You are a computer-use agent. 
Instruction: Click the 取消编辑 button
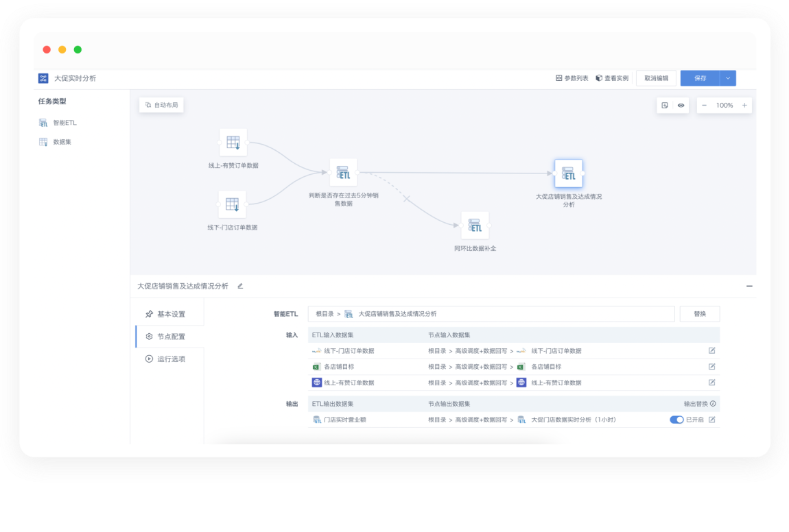pos(656,78)
